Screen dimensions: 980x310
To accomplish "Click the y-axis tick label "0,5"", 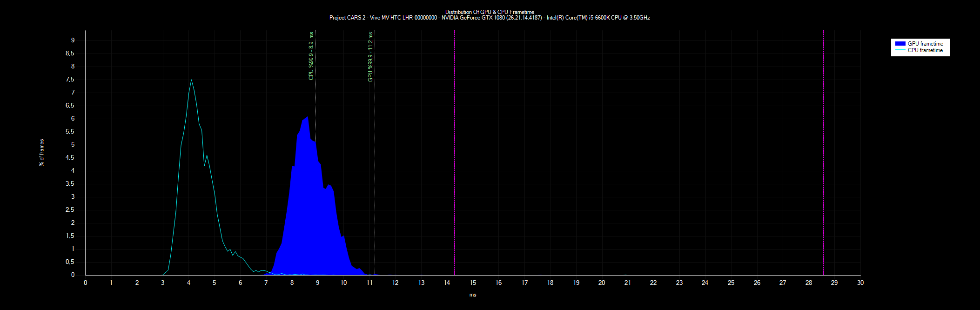I will pos(70,262).
